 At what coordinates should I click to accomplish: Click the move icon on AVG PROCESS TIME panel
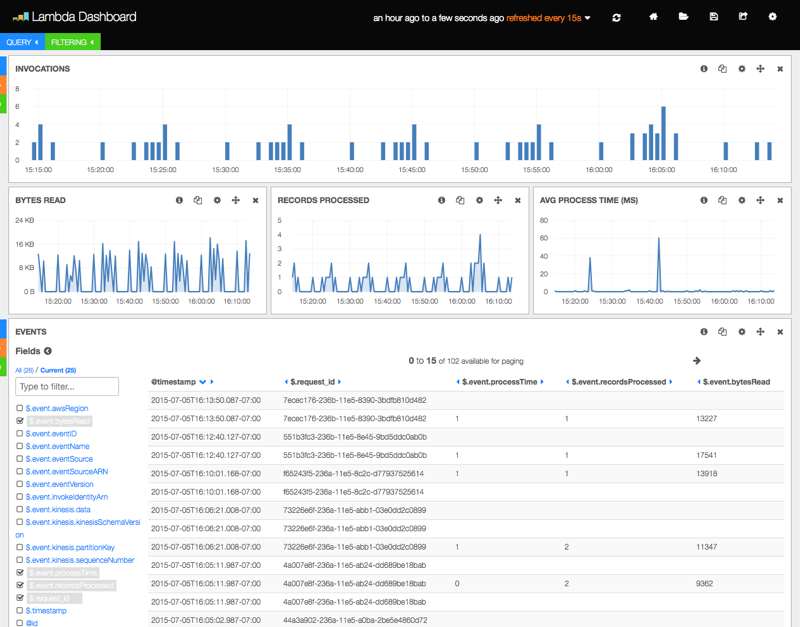coord(760,200)
